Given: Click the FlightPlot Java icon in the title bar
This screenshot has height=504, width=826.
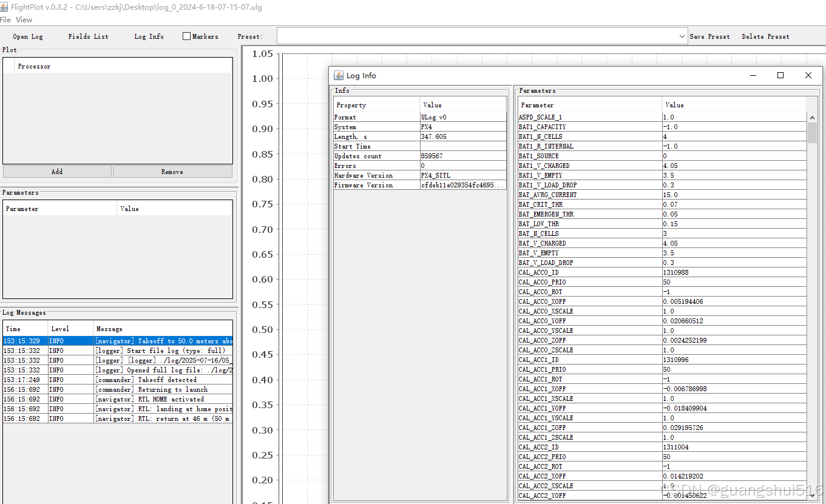Looking at the screenshot, I should click(x=5, y=7).
